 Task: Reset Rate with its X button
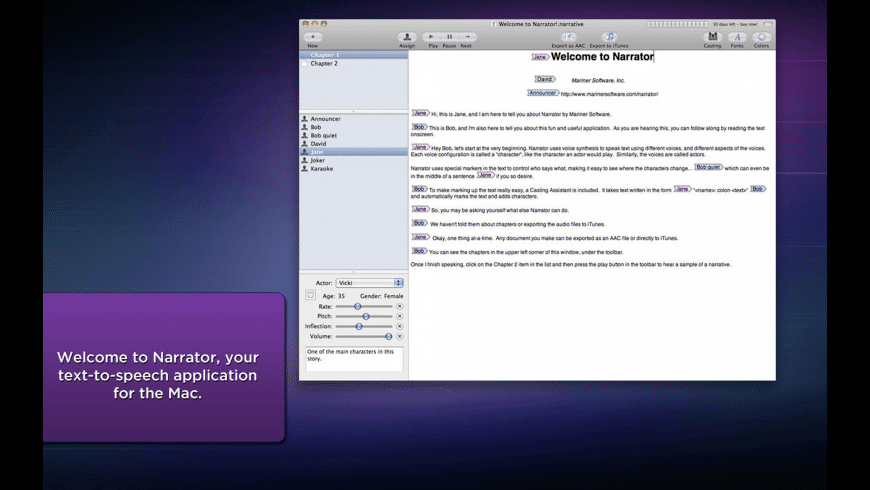point(399,306)
